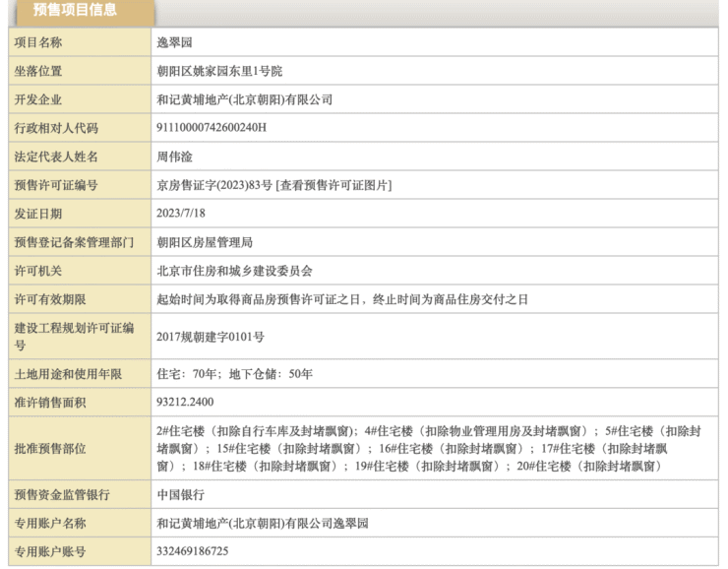The image size is (728, 569).
Task: Click project name value 逸翠园
Action: point(176,42)
